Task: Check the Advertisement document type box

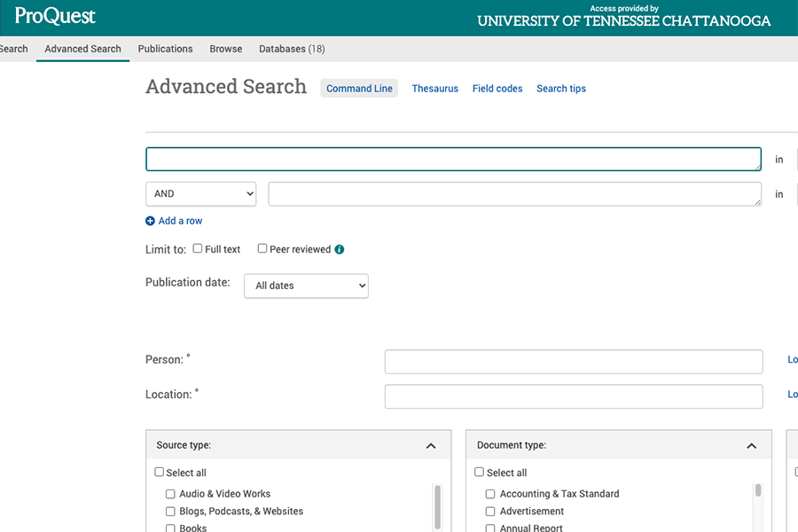Action: click(x=490, y=511)
